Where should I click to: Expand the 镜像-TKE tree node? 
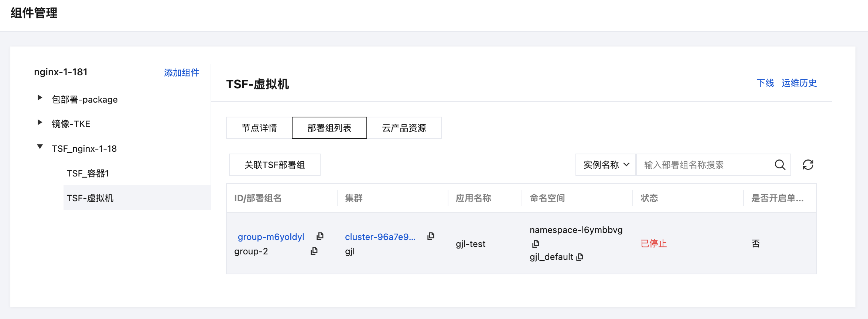[x=40, y=123]
